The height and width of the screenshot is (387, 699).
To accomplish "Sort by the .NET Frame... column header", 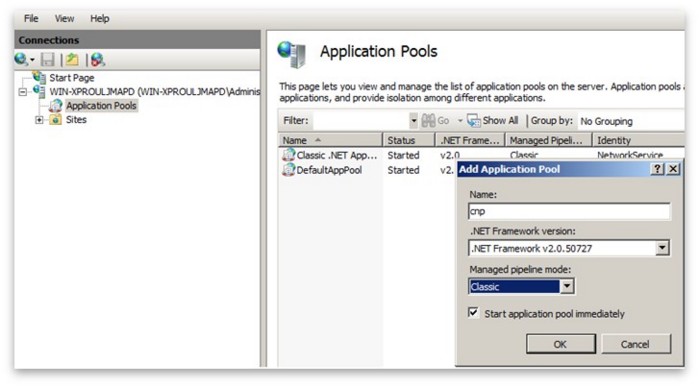I will coord(470,140).
